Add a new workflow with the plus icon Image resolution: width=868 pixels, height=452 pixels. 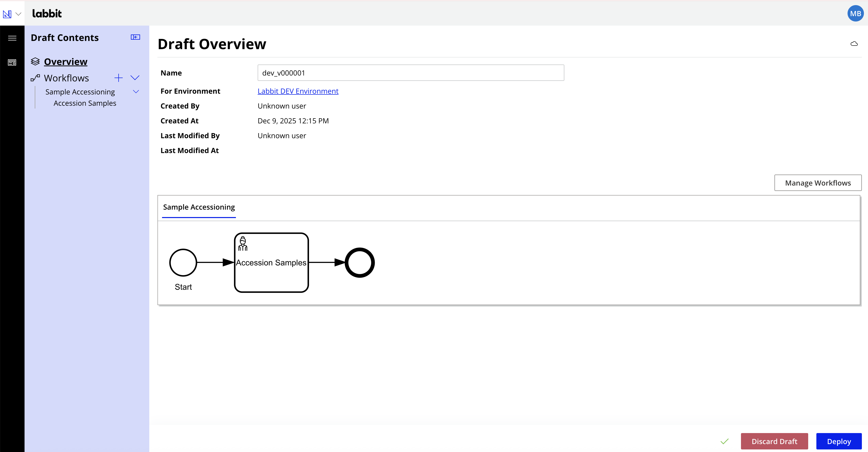tap(119, 78)
